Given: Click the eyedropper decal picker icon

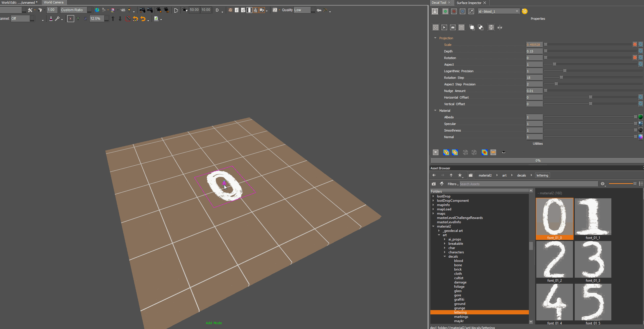Looking at the screenshot, I should pyautogui.click(x=471, y=11).
